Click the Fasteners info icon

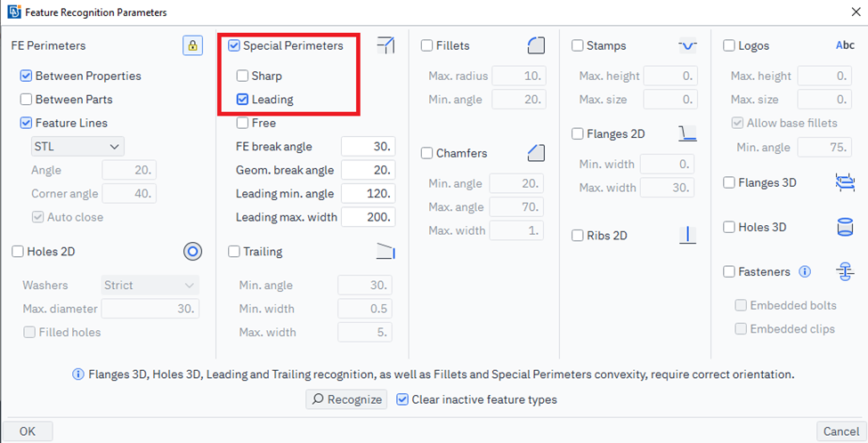pos(805,271)
